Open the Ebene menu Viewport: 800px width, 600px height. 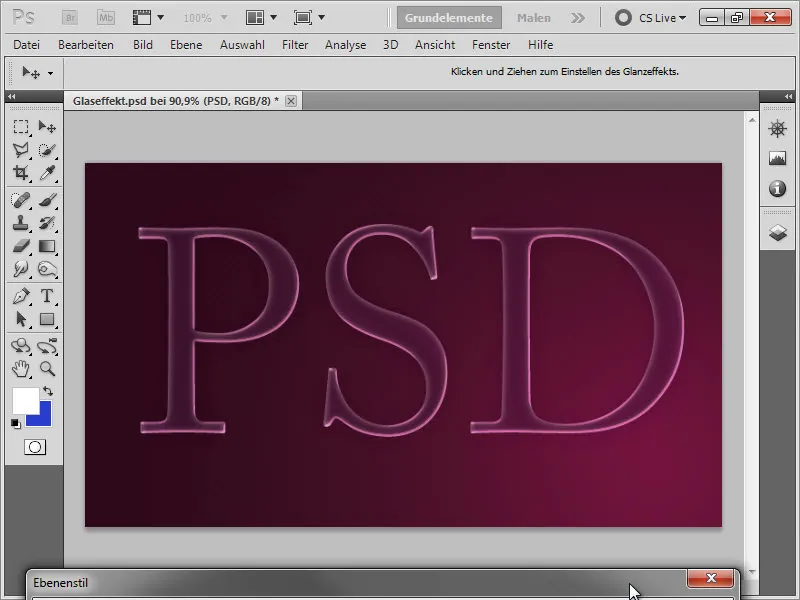[186, 45]
